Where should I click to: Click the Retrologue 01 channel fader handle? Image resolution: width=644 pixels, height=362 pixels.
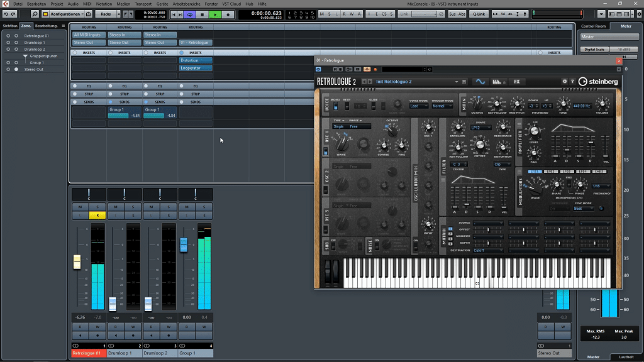coord(77,262)
